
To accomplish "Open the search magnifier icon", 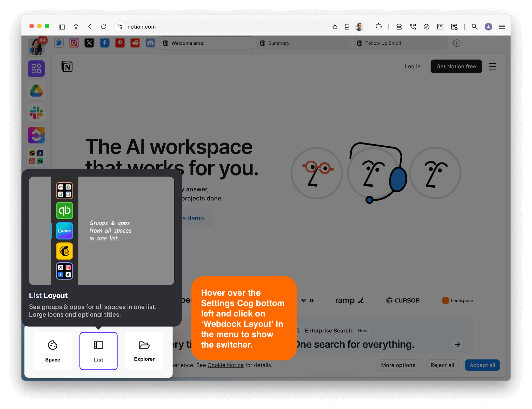I will [x=475, y=27].
